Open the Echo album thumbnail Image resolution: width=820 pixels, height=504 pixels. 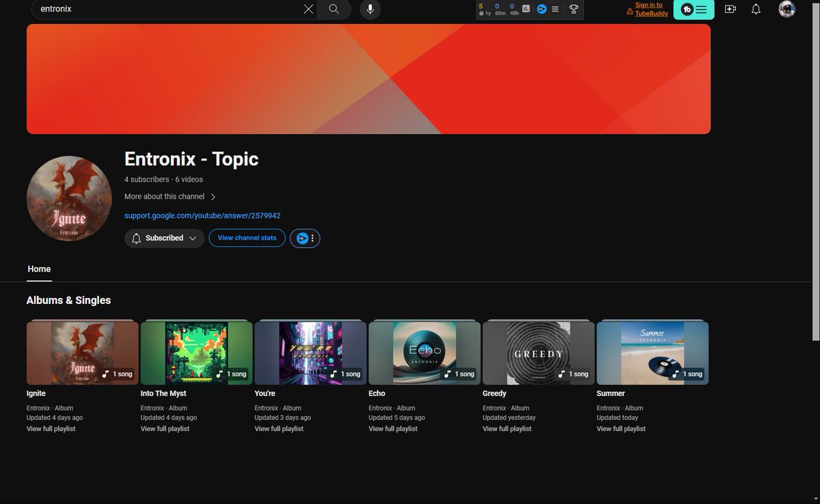click(425, 353)
